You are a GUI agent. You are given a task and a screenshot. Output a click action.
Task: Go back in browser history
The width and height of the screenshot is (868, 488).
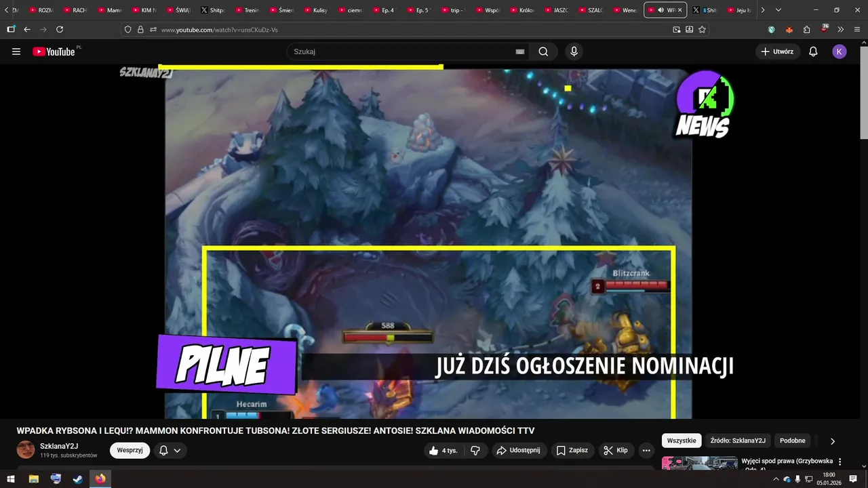pos(27,29)
